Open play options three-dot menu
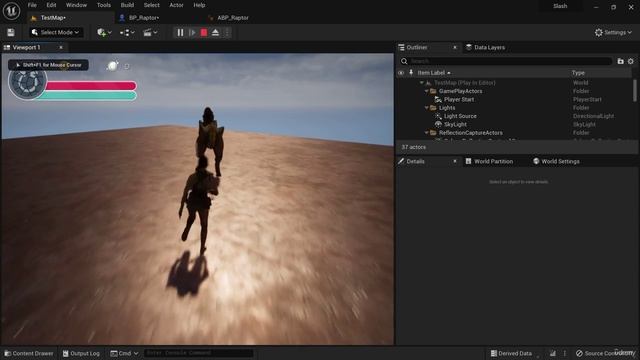The height and width of the screenshot is (360, 640). click(227, 33)
